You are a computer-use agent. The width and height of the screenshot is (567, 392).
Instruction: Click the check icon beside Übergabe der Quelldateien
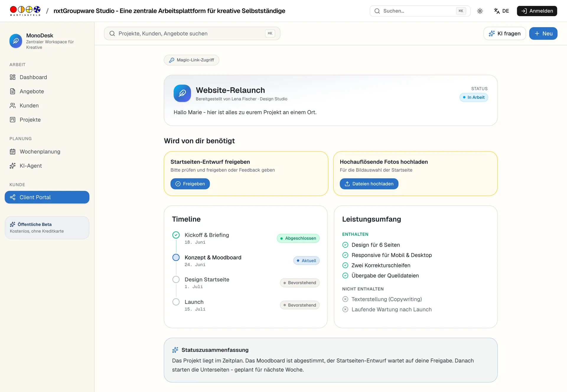[345, 276]
